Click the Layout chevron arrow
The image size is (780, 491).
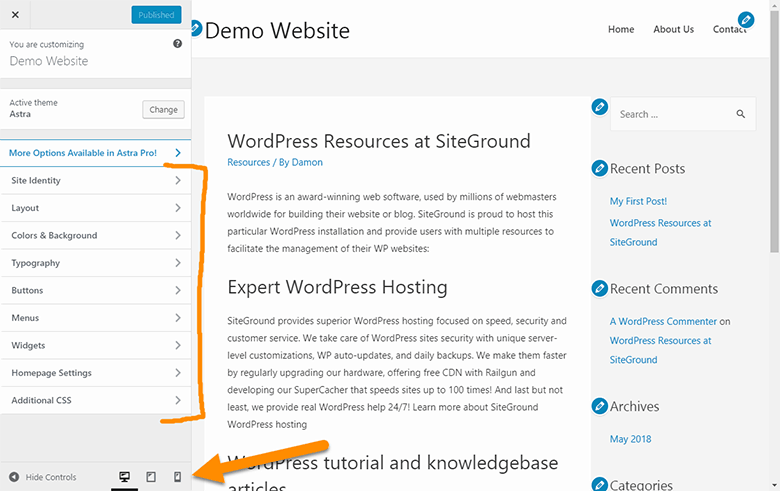178,208
